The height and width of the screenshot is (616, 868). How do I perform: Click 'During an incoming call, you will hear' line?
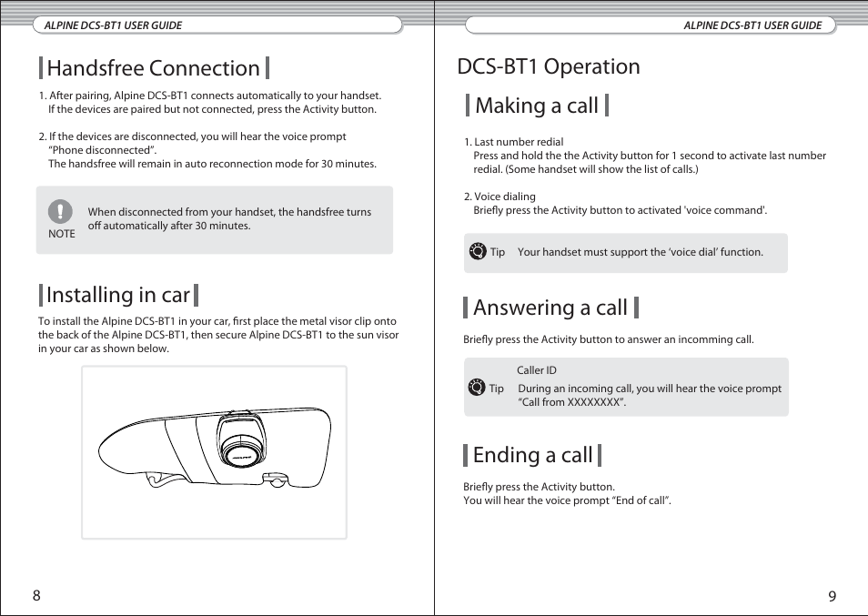(650, 389)
